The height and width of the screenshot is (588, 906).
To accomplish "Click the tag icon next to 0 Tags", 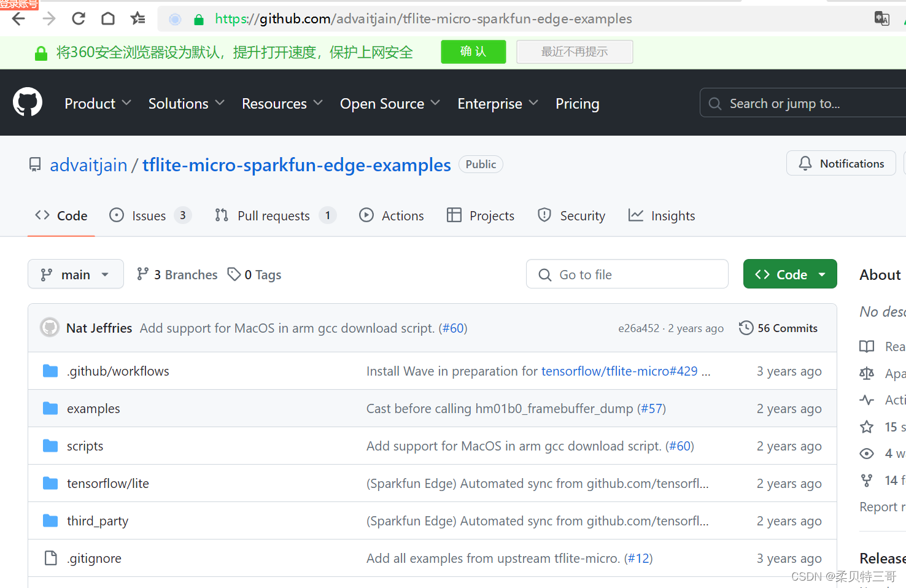I will (234, 274).
